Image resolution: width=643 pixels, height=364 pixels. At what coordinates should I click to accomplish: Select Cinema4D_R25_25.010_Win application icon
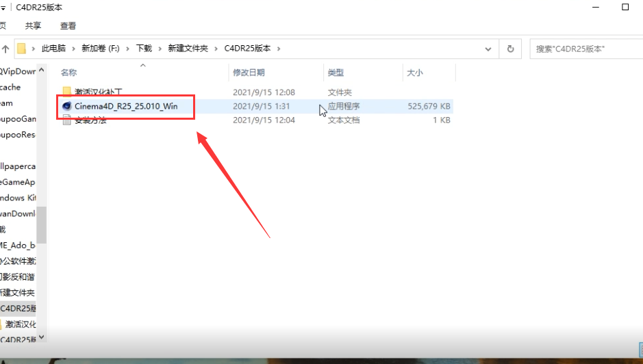(x=67, y=106)
